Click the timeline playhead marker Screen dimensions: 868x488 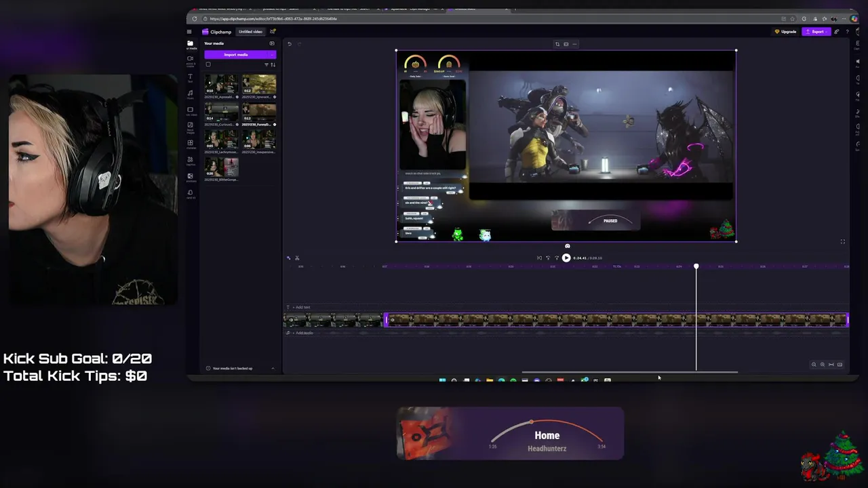[x=696, y=266]
